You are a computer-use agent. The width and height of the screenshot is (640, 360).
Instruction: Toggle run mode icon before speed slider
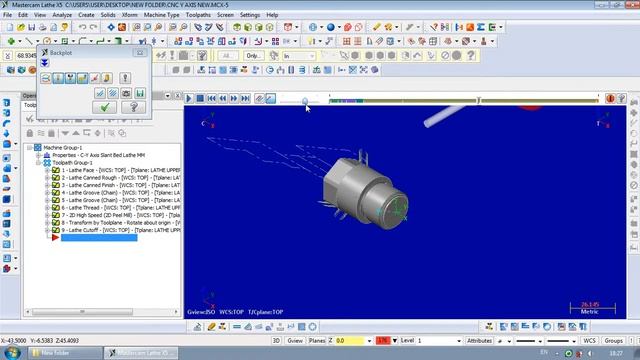270,98
